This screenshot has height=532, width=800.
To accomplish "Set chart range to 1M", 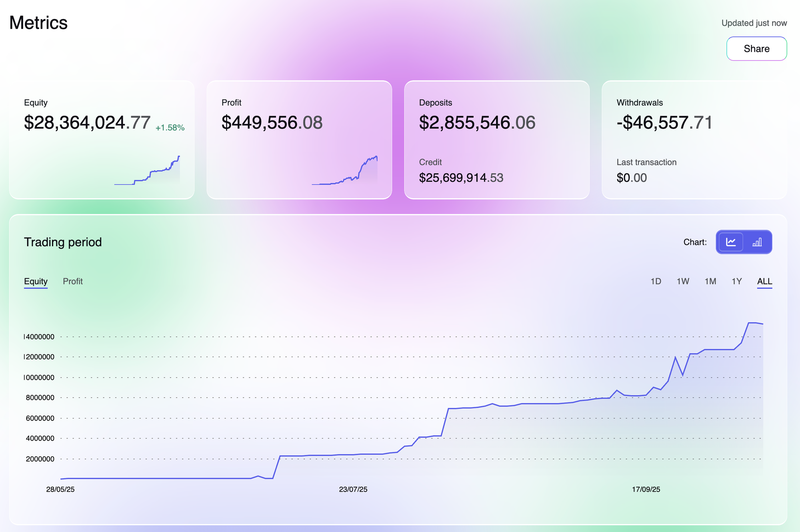I will pos(710,281).
